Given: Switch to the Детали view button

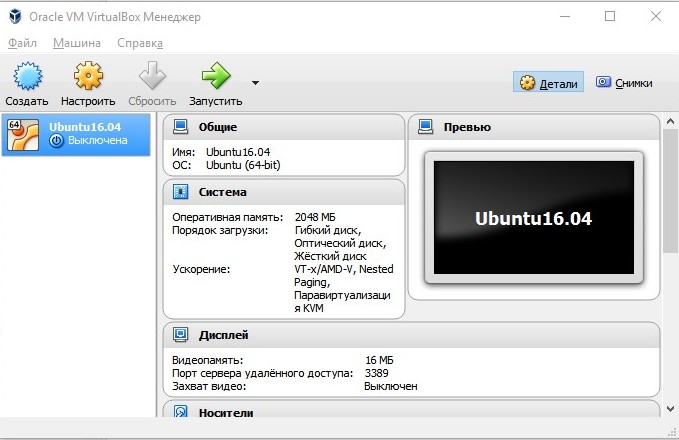Looking at the screenshot, I should (x=548, y=82).
